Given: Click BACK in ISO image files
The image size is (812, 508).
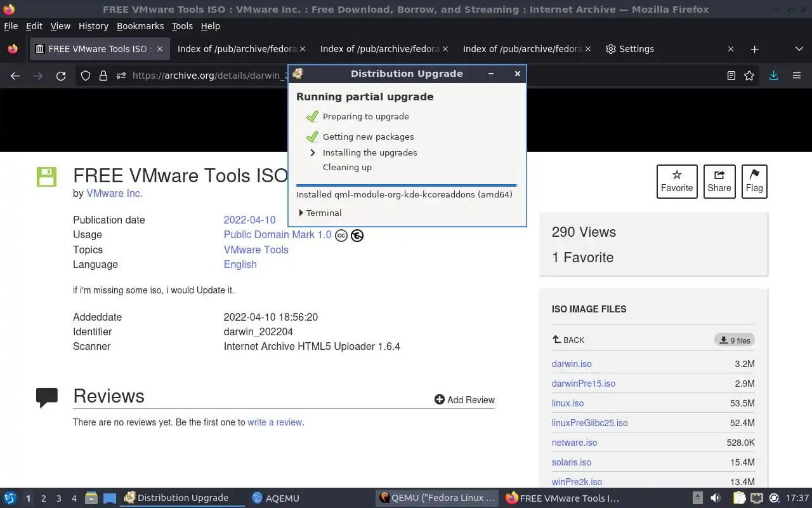Looking at the screenshot, I should [568, 340].
